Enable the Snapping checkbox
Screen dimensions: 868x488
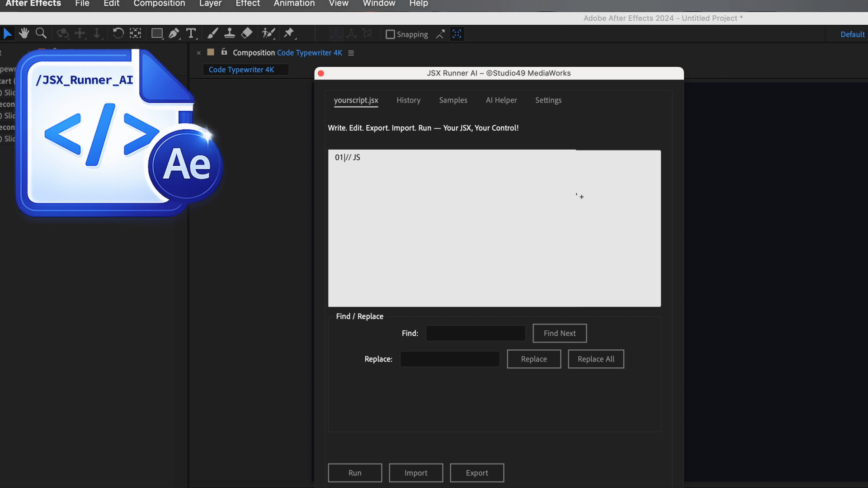pyautogui.click(x=390, y=34)
